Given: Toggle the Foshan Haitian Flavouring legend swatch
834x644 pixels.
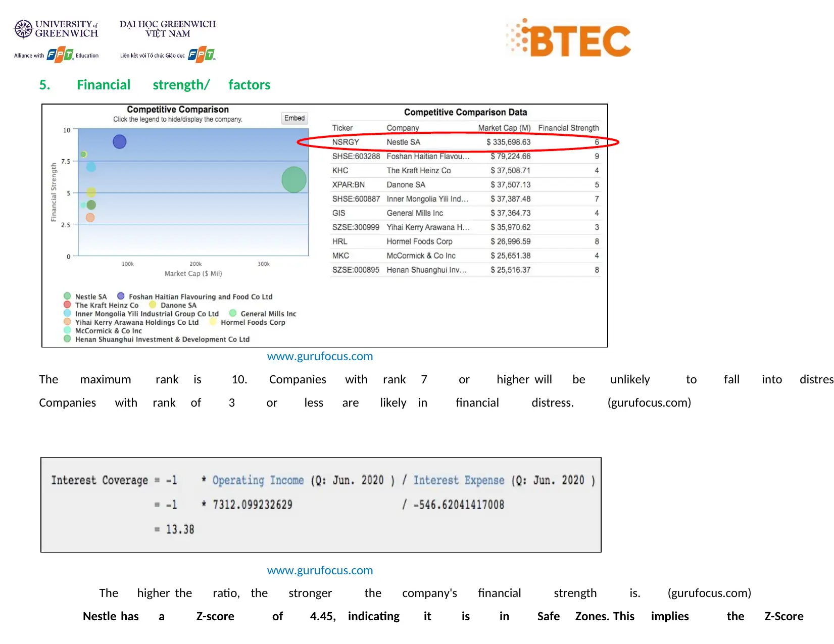Looking at the screenshot, I should click(121, 296).
